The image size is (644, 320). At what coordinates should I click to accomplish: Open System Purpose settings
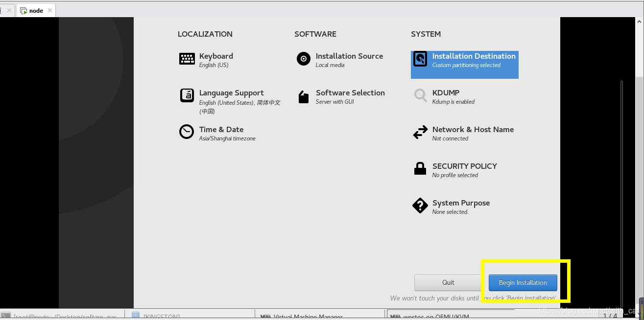coord(451,206)
